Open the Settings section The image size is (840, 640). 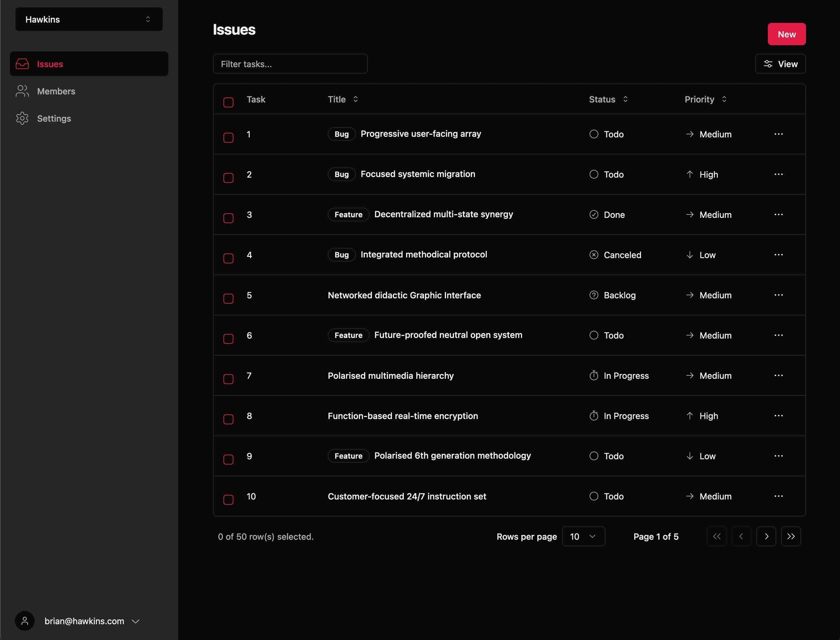click(54, 118)
